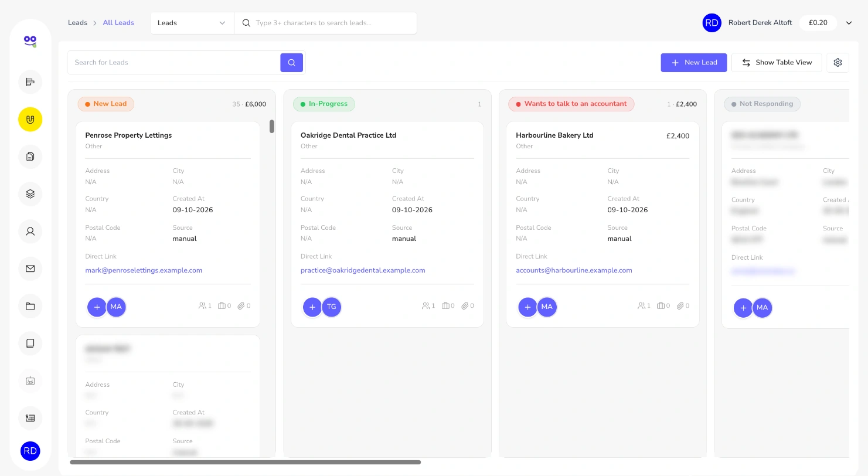Click the 35 · £6,000 column total
The width and height of the screenshot is (868, 476).
click(x=249, y=104)
